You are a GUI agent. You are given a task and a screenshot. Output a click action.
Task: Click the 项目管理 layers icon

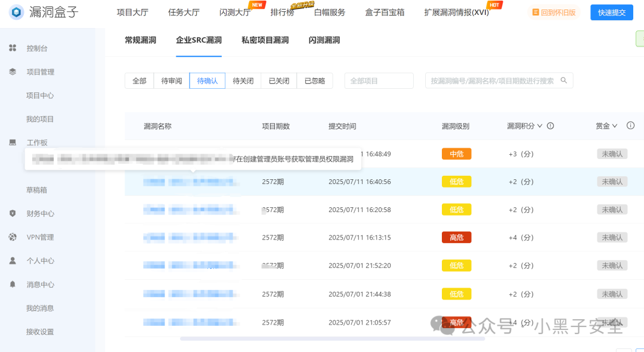(13, 72)
